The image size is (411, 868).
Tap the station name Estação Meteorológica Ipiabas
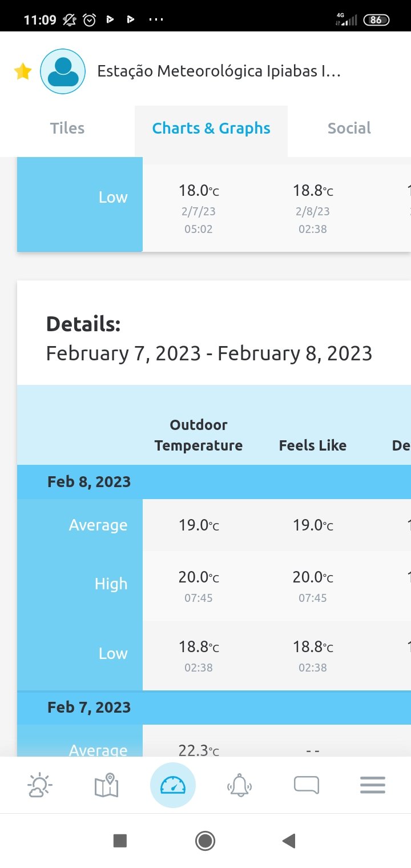coord(219,71)
